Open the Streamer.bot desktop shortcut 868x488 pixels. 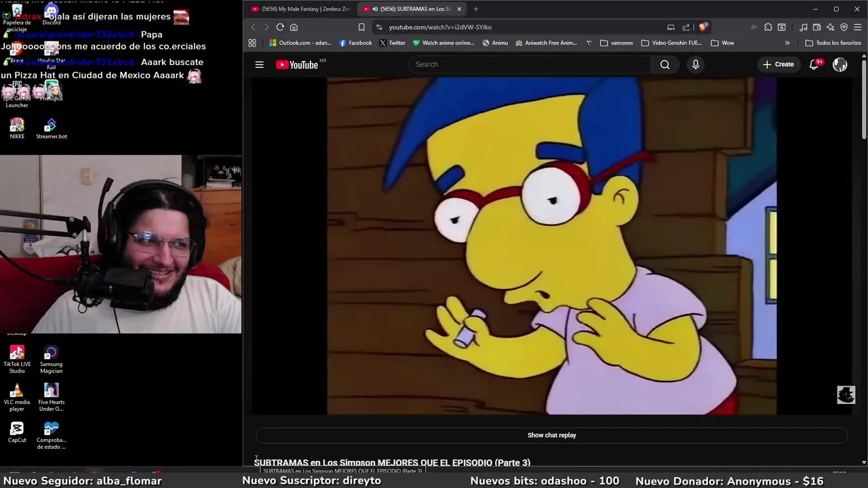point(52,128)
